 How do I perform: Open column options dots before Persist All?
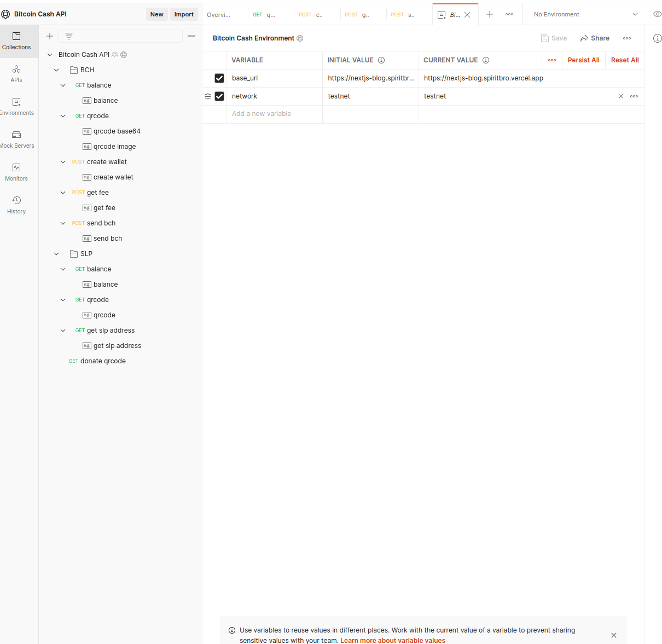(x=552, y=60)
